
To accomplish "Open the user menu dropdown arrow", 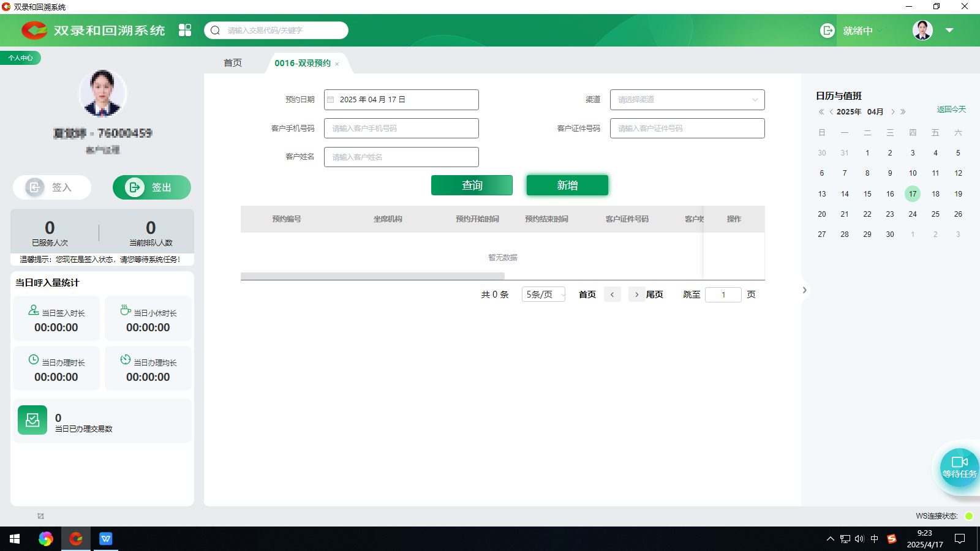I will 949,30.
